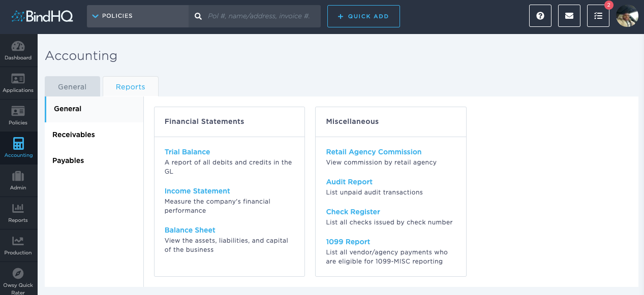
Task: Expand the Policies search type dropdown
Action: tap(137, 16)
